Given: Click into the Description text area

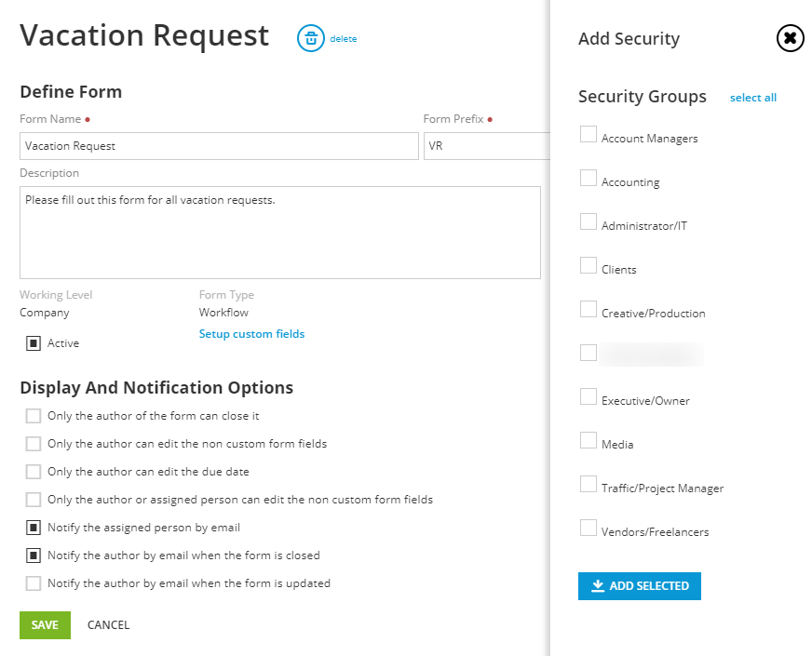Looking at the screenshot, I should coord(280,233).
